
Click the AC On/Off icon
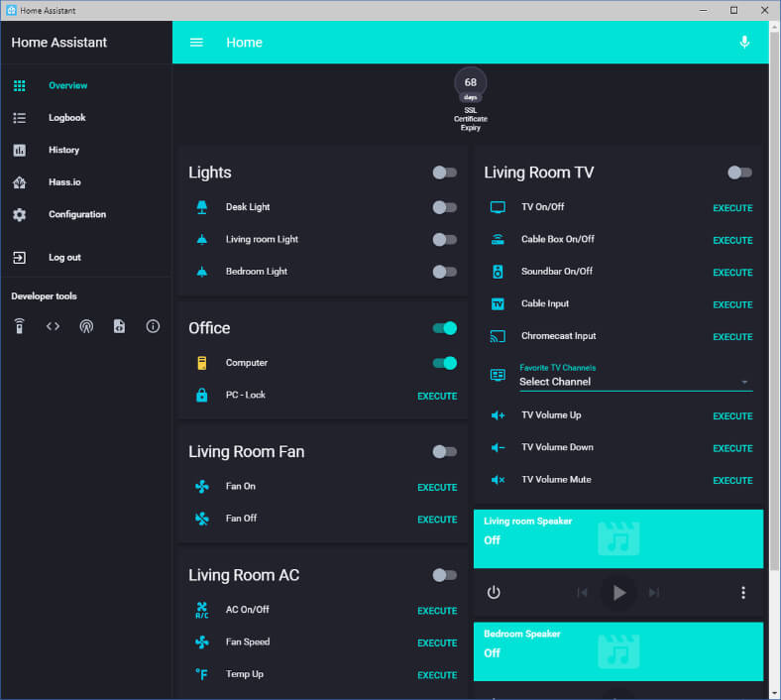click(x=202, y=610)
